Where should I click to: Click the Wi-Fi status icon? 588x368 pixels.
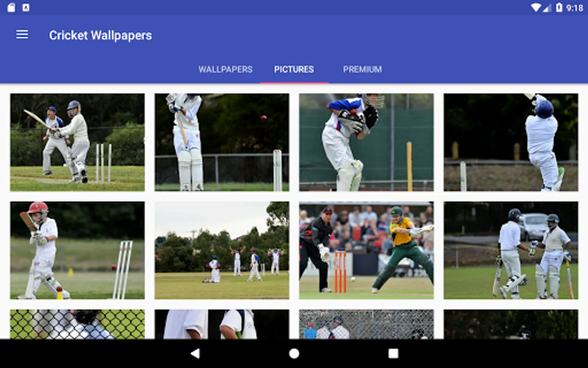[536, 7]
